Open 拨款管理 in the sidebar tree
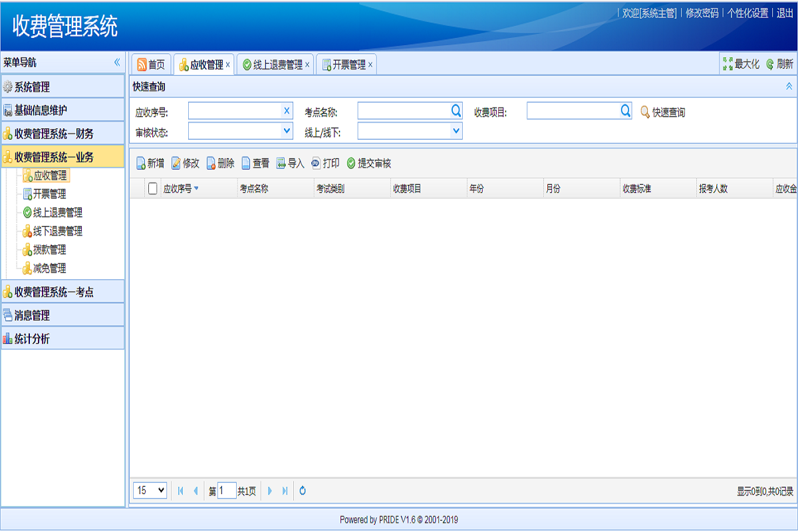The image size is (798, 532). pos(49,250)
